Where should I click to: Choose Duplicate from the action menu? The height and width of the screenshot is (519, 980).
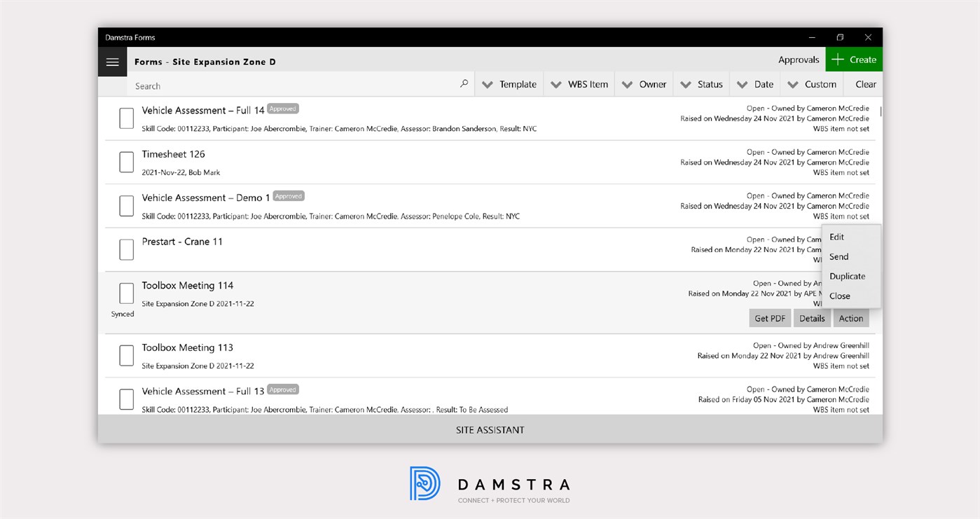[848, 276]
